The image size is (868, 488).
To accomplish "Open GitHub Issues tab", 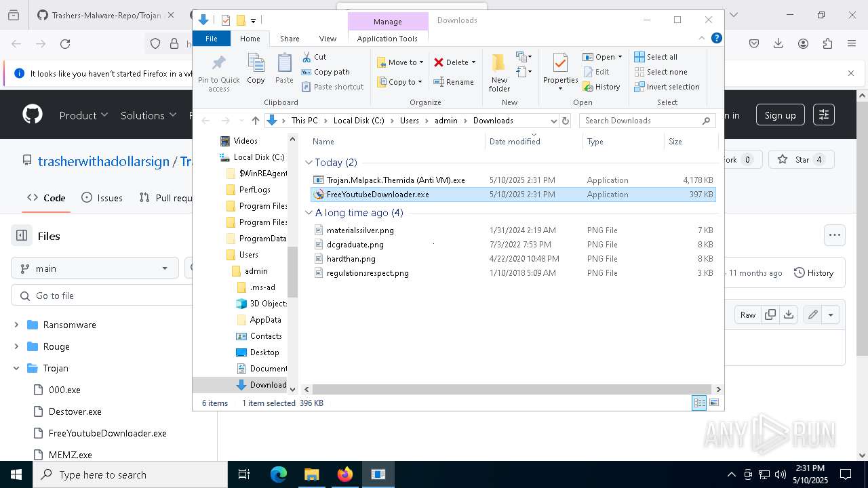I will [102, 198].
